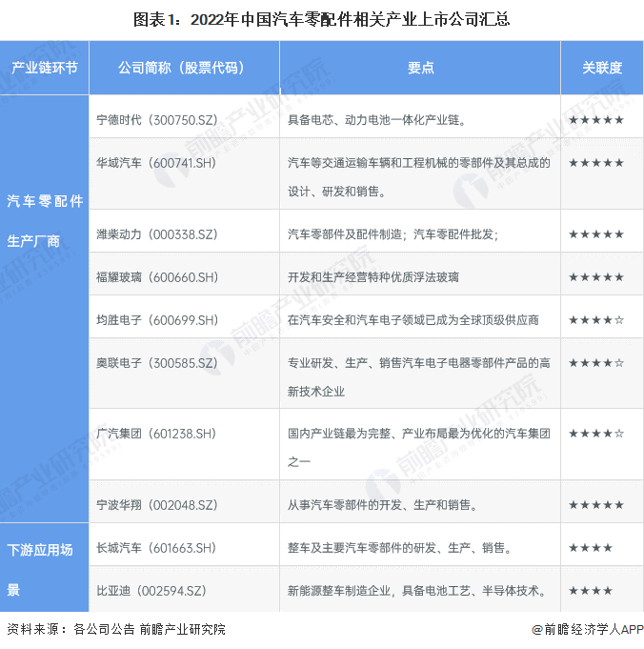Click the 奥联电子 description about 汽车电子电器零部件
Viewport: 644px width, 649px height.
coord(419,377)
